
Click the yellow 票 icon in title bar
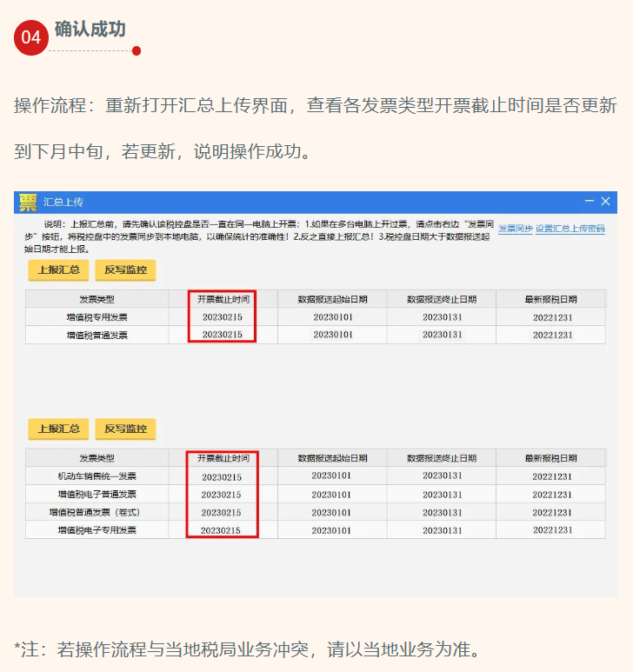29,202
